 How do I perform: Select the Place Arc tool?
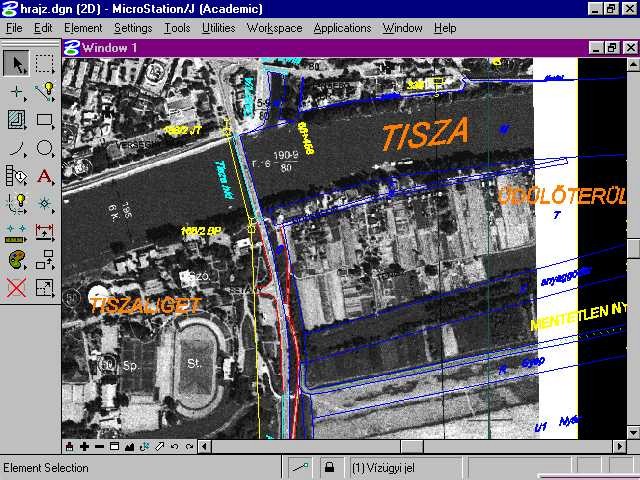[16, 148]
